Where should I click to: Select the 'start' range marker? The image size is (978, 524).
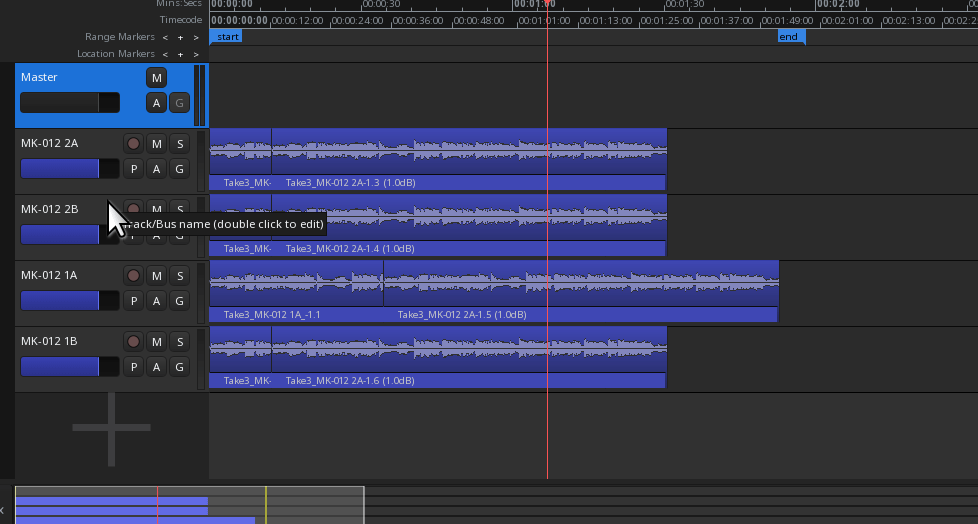[x=227, y=37]
